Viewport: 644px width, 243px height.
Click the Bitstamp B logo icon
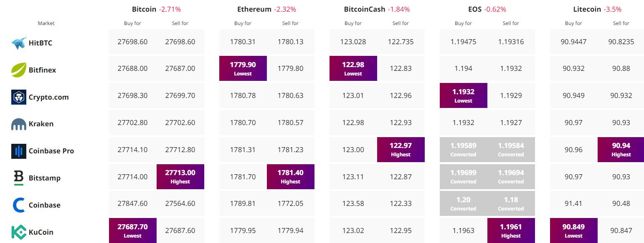(19, 178)
